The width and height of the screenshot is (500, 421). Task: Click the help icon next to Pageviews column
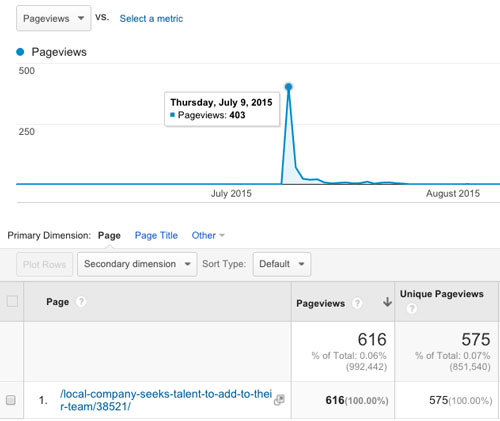pos(357,303)
